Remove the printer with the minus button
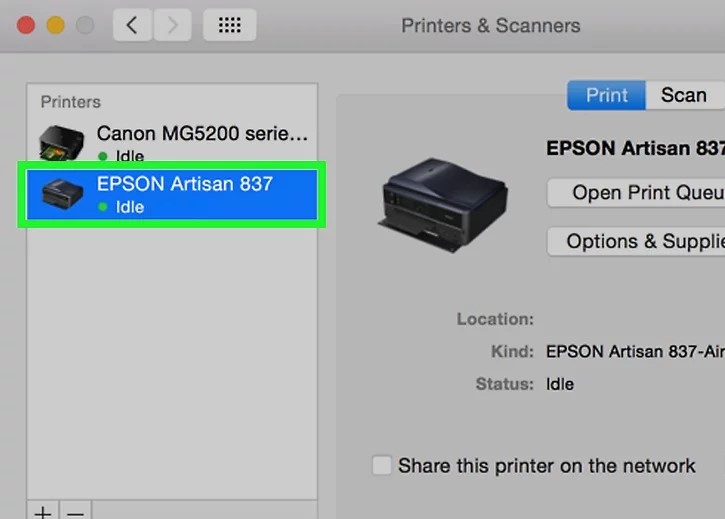 [75, 512]
